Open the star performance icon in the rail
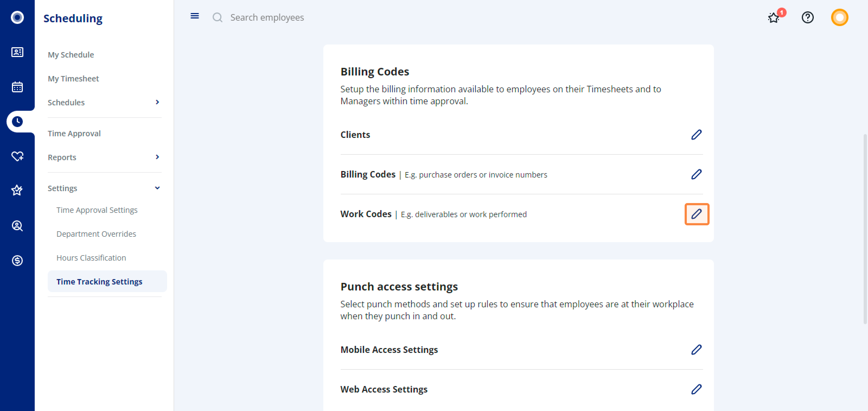This screenshot has width=868, height=411. click(17, 191)
